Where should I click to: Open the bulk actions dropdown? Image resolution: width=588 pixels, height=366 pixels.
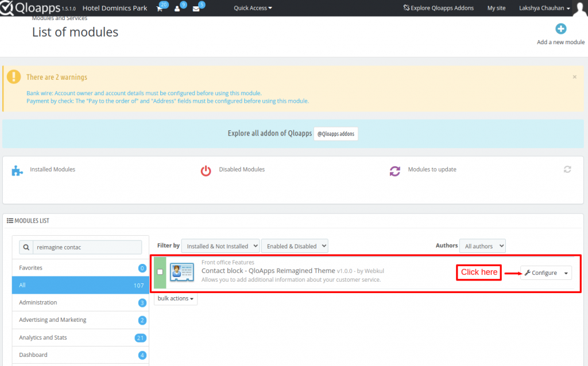tap(176, 298)
